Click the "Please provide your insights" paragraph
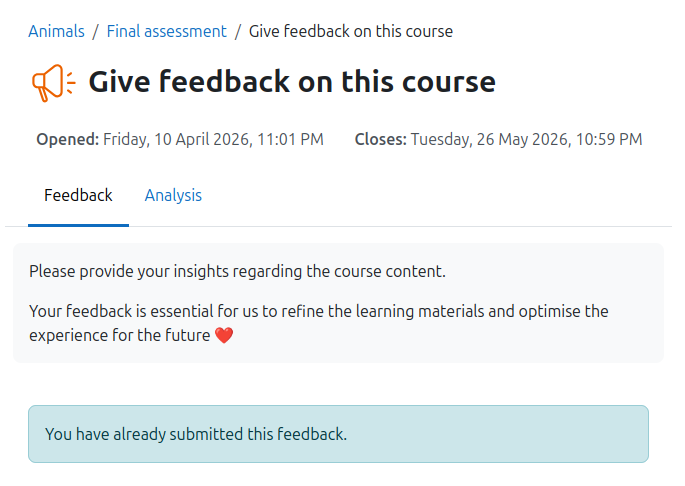685x486 pixels. click(x=237, y=271)
